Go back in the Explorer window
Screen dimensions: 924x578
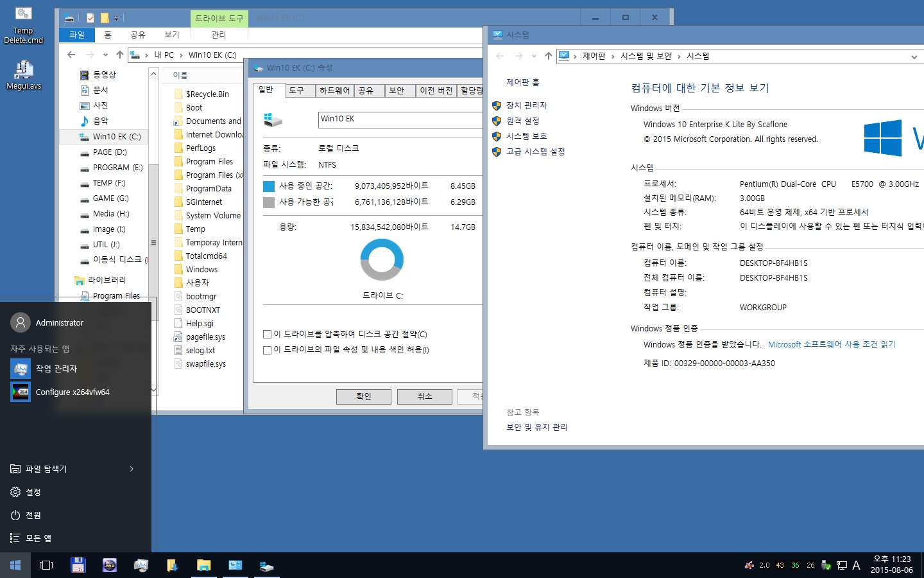(71, 55)
